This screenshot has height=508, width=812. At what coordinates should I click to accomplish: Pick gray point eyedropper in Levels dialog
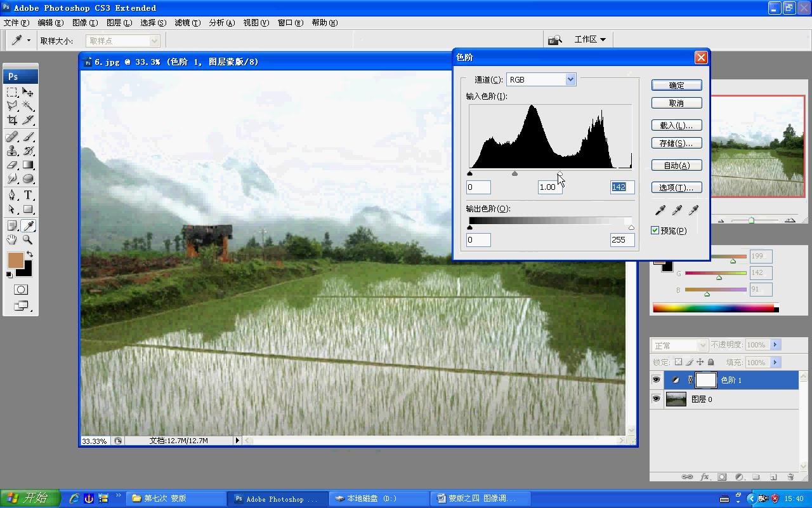[x=677, y=210]
